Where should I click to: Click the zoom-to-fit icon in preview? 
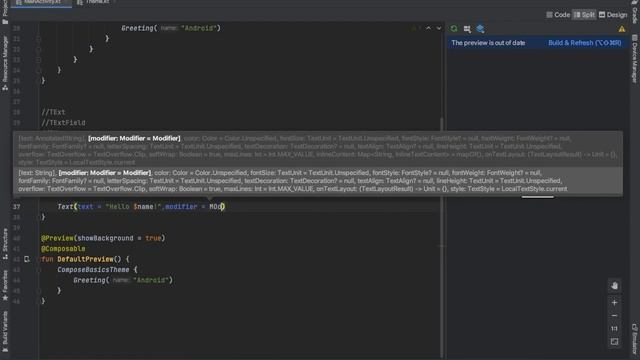614,342
